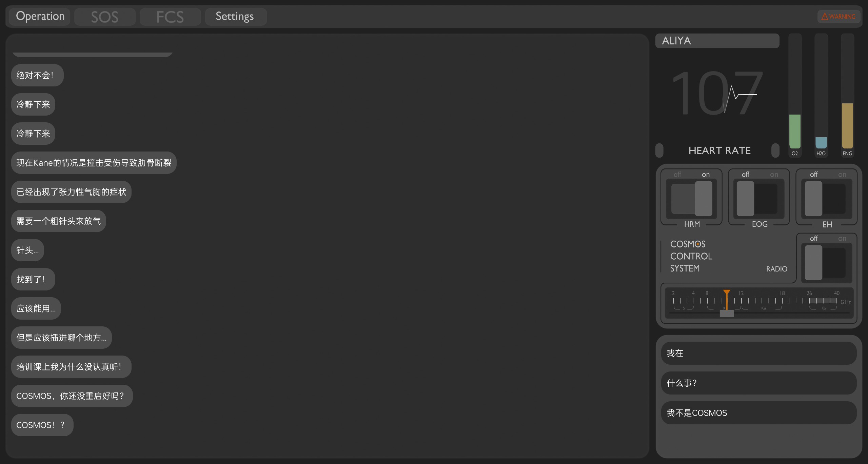Click the EH monitor icon
This screenshot has height=464, width=868.
(x=827, y=199)
